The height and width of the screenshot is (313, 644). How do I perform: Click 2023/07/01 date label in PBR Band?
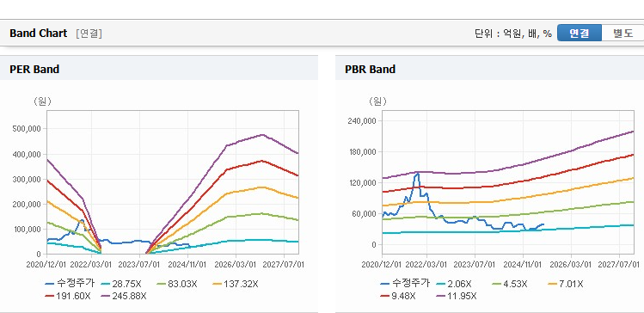coord(475,264)
